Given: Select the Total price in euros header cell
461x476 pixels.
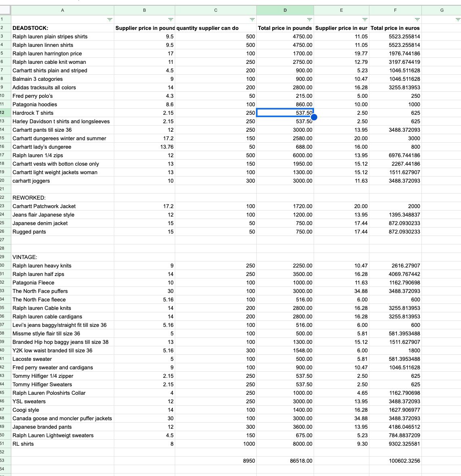Looking at the screenshot, I should coord(395,28).
